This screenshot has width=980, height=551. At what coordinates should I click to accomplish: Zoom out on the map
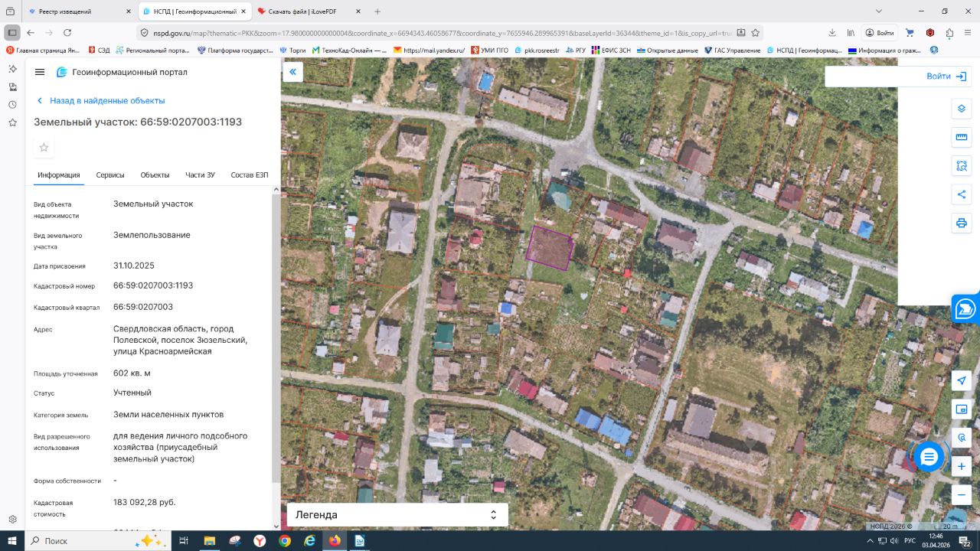(962, 494)
